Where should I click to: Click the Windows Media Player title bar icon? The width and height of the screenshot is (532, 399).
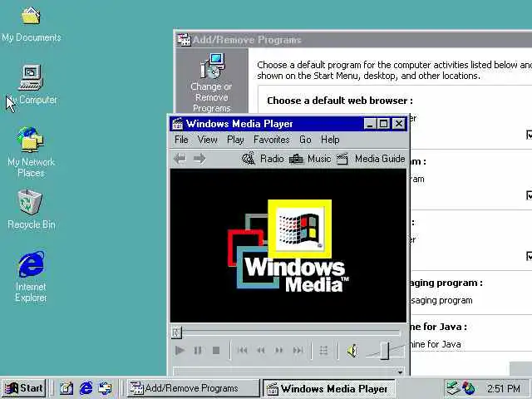[177, 124]
